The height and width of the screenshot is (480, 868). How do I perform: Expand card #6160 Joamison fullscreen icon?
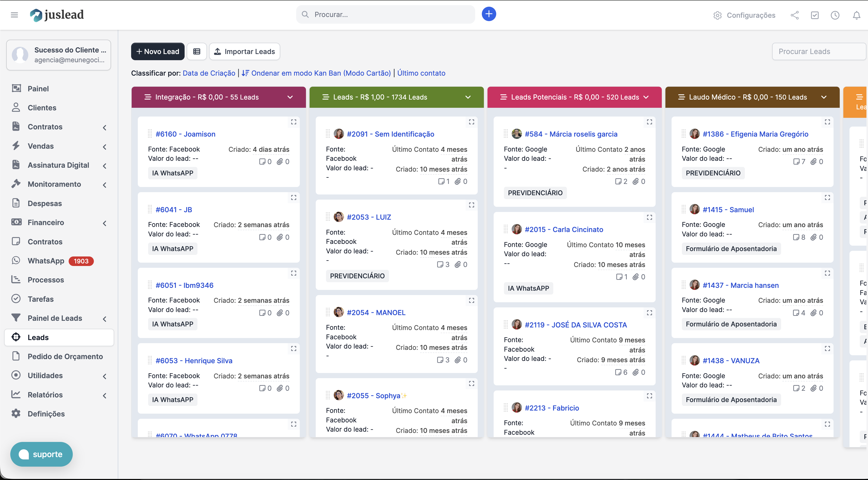point(293,122)
